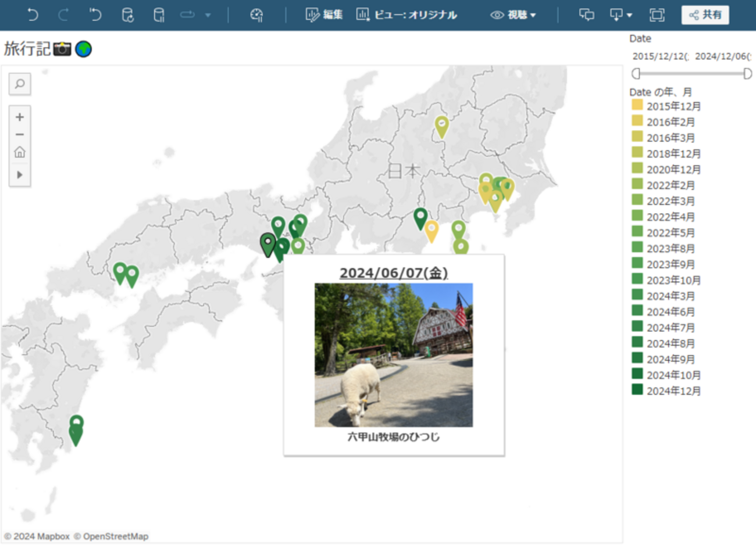Enter full screen mode icon

(x=657, y=15)
